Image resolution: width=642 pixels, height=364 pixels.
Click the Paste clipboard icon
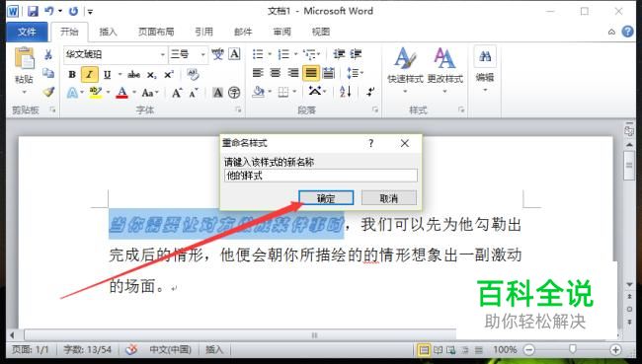[x=24, y=57]
